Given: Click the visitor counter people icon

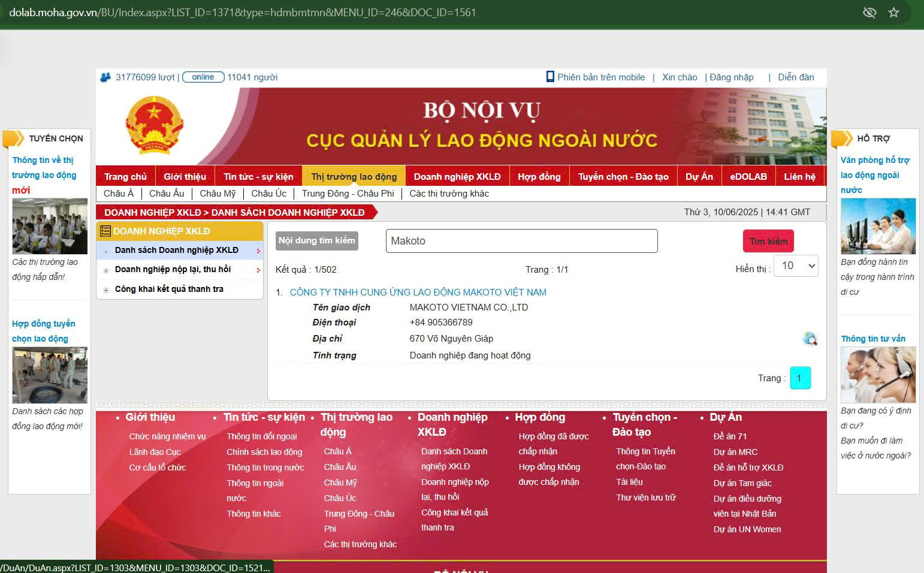Looking at the screenshot, I should (105, 77).
